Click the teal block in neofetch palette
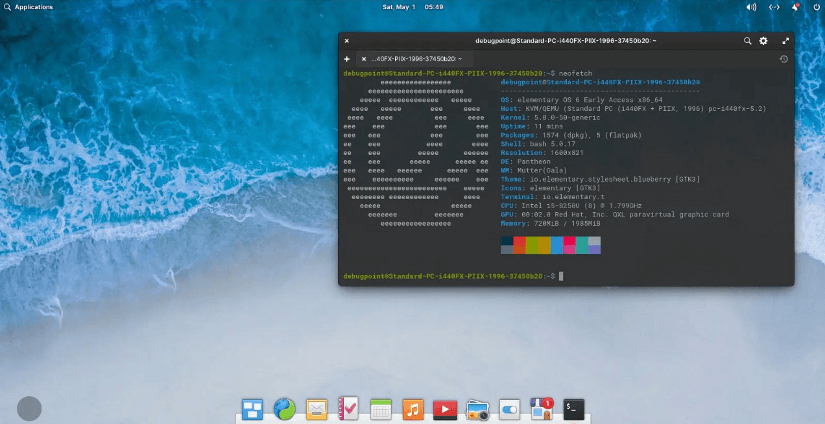825x424 pixels. [x=581, y=245]
